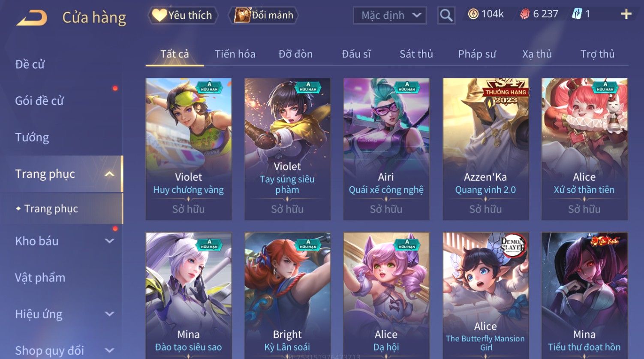
Task: Open the Mặc định sort dropdown
Action: click(x=390, y=15)
